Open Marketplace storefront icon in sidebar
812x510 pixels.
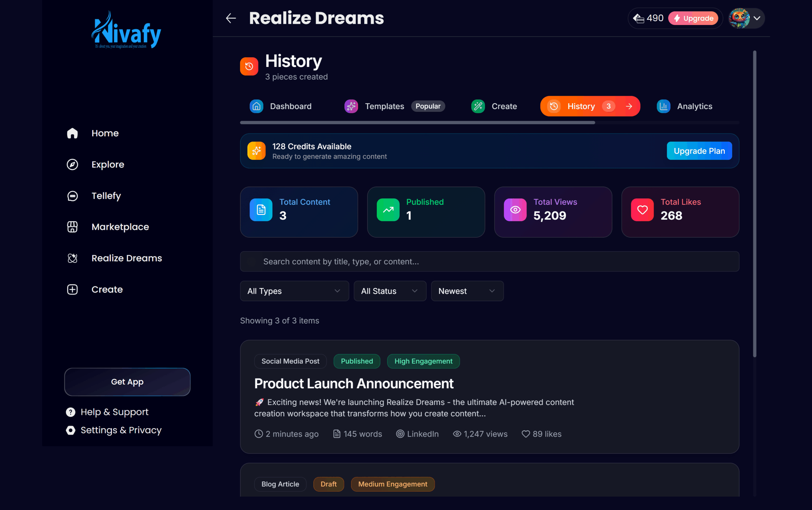click(72, 227)
